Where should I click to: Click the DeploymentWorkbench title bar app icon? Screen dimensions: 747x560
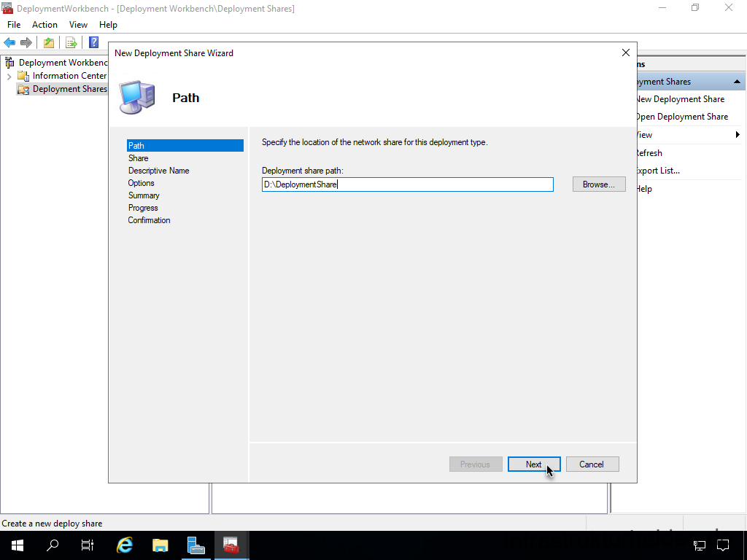pos(7,8)
